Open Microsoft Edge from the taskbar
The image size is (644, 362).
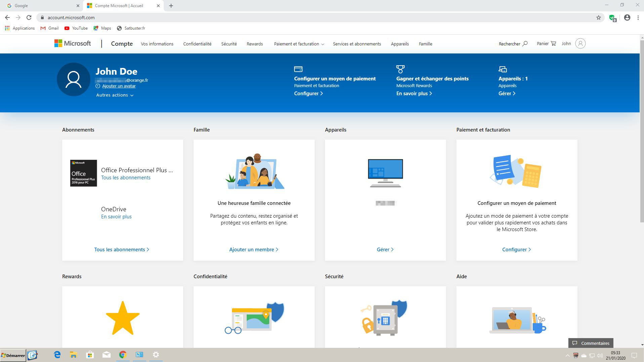(x=57, y=355)
